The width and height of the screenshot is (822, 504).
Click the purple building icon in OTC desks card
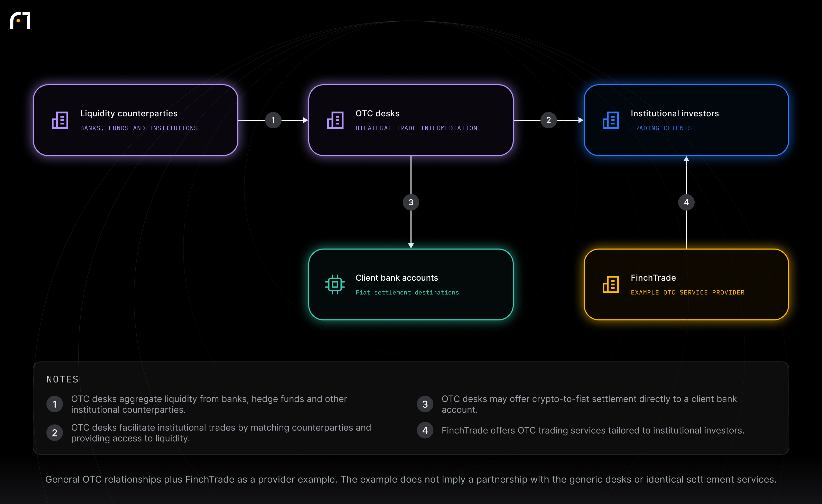click(335, 120)
